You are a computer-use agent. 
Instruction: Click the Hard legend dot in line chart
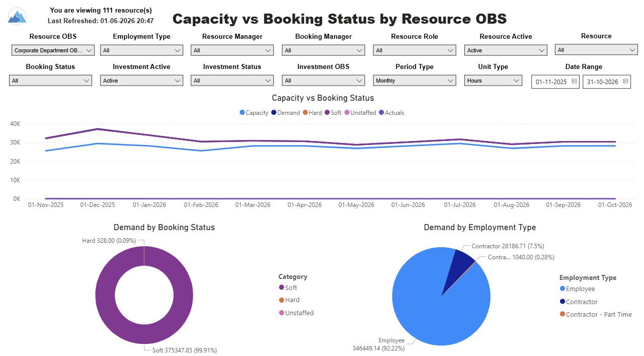(x=305, y=113)
